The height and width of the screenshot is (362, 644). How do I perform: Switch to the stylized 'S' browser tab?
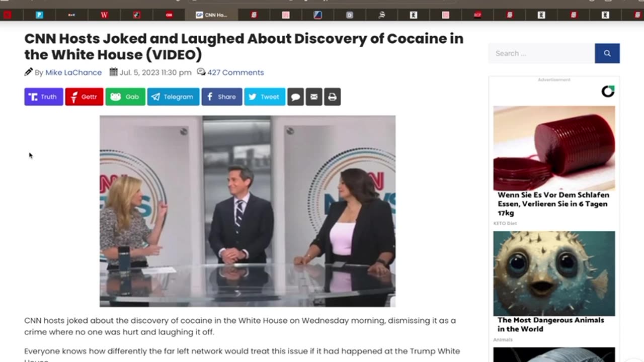tap(381, 15)
